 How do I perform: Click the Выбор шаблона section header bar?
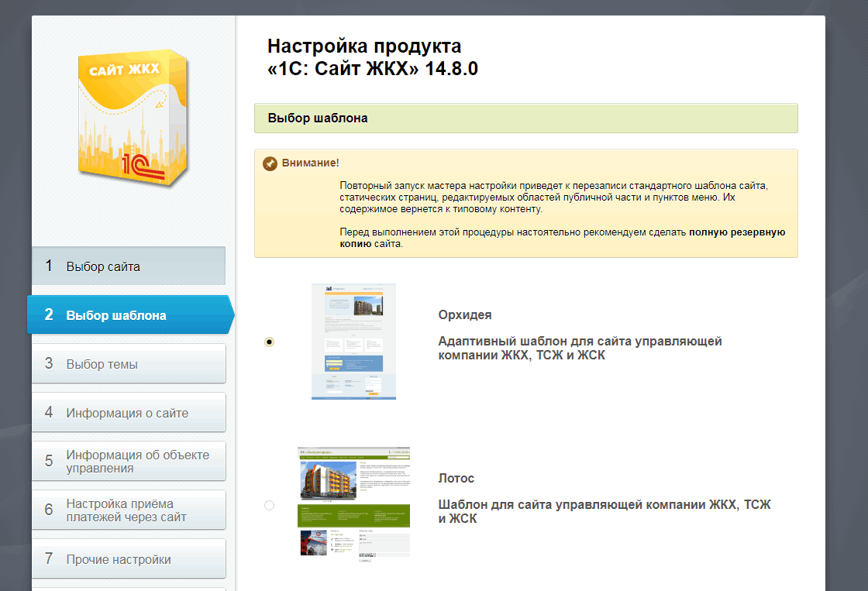coord(526,118)
